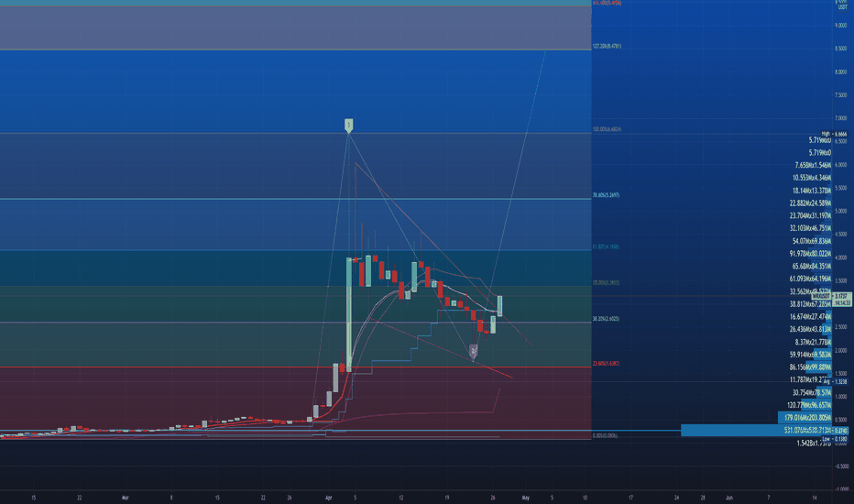Viewport: 854px width, 504px height.
Task: Click the Jun label on the time axis
Action: point(728,498)
